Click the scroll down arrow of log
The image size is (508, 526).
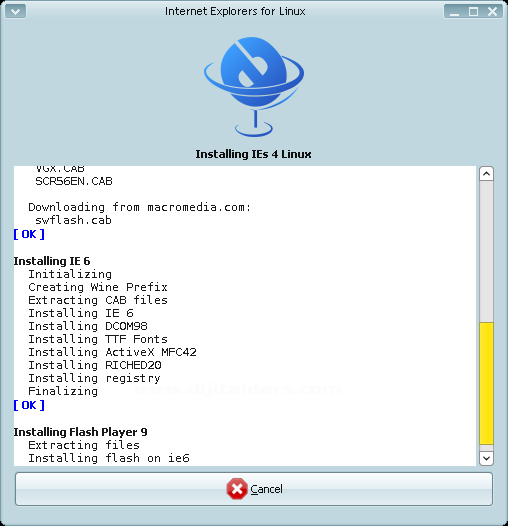(486, 458)
